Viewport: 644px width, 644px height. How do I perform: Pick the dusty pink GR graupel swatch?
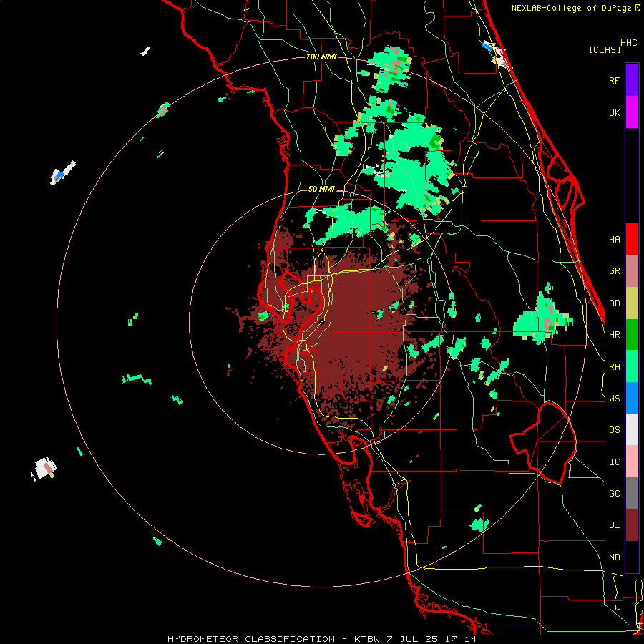(x=632, y=271)
